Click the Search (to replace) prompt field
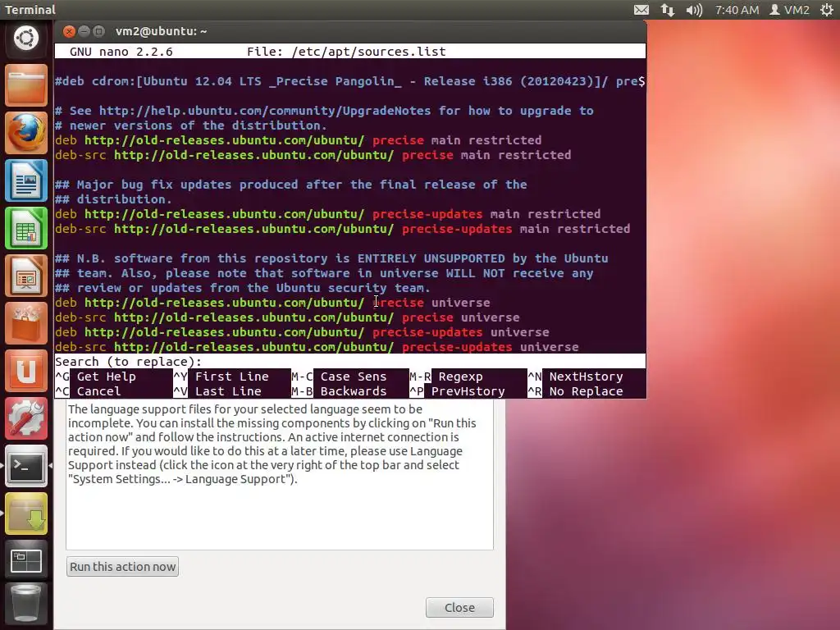Image resolution: width=840 pixels, height=630 pixels. click(349, 362)
